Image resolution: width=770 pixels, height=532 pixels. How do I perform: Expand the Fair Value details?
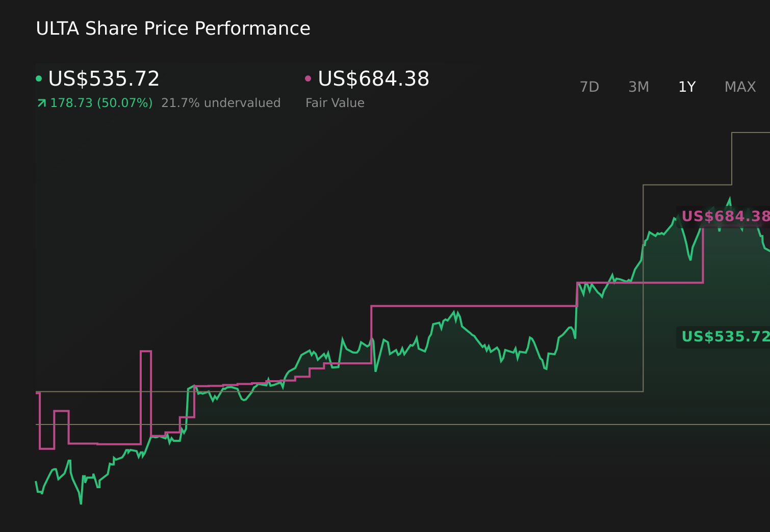[335, 102]
